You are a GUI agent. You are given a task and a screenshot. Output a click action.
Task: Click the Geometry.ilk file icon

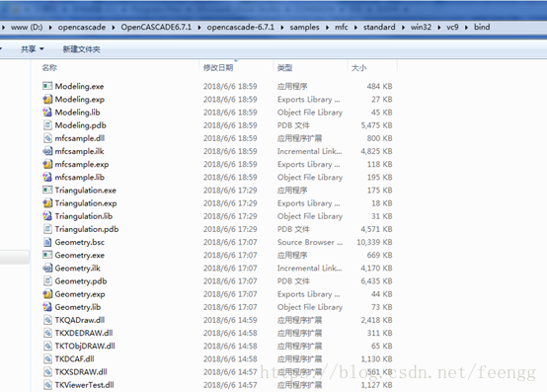coord(47,268)
